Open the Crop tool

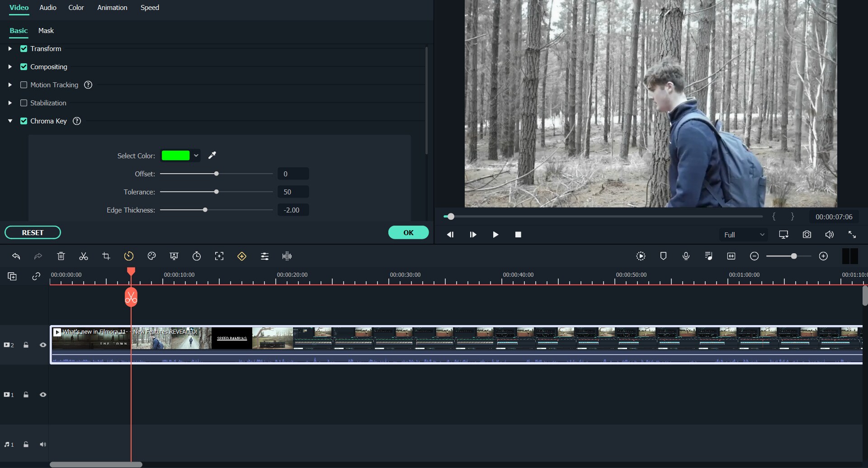106,256
